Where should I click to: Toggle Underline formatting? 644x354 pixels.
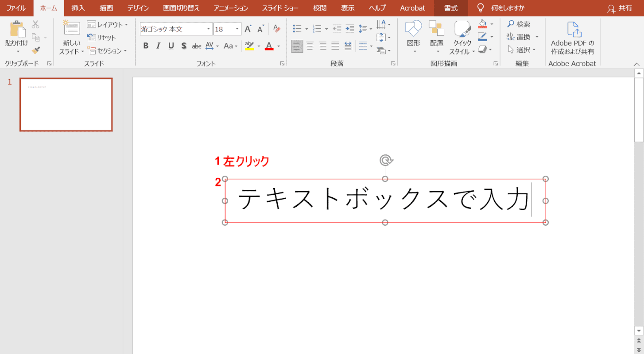point(171,46)
